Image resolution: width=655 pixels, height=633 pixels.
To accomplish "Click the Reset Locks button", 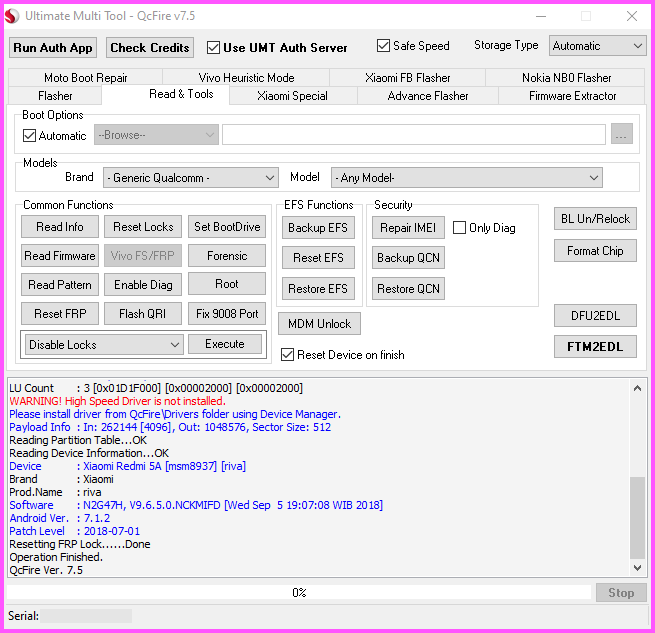I will pos(143,226).
